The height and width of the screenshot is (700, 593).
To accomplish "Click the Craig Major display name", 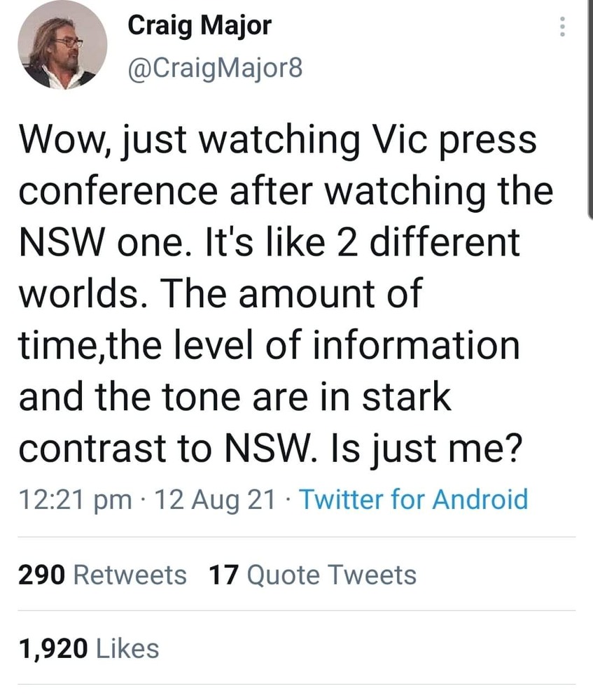I will tap(199, 27).
